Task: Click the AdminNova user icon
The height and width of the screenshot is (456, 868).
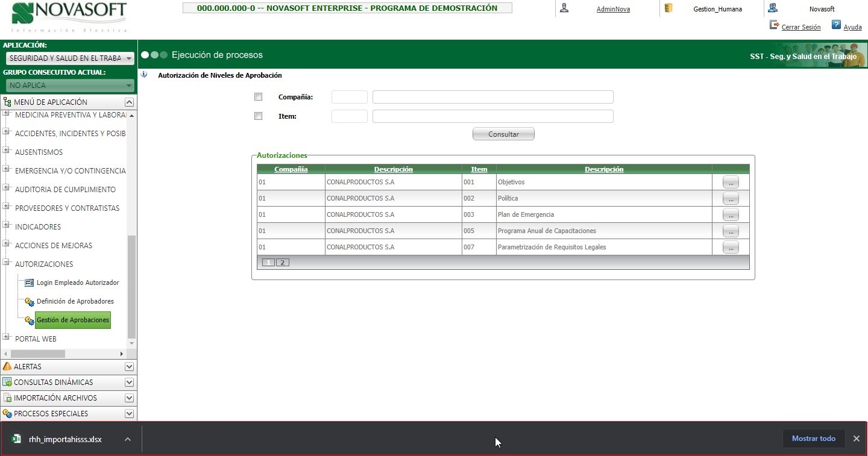Action: click(x=564, y=8)
